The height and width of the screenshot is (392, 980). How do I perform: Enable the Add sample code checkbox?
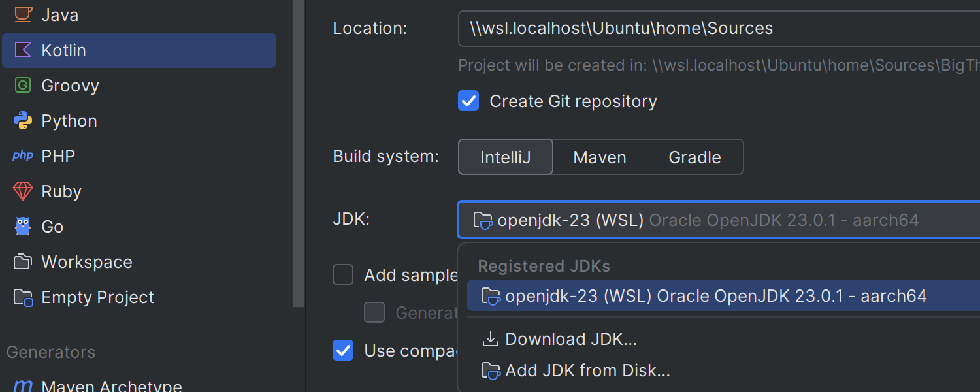343,275
